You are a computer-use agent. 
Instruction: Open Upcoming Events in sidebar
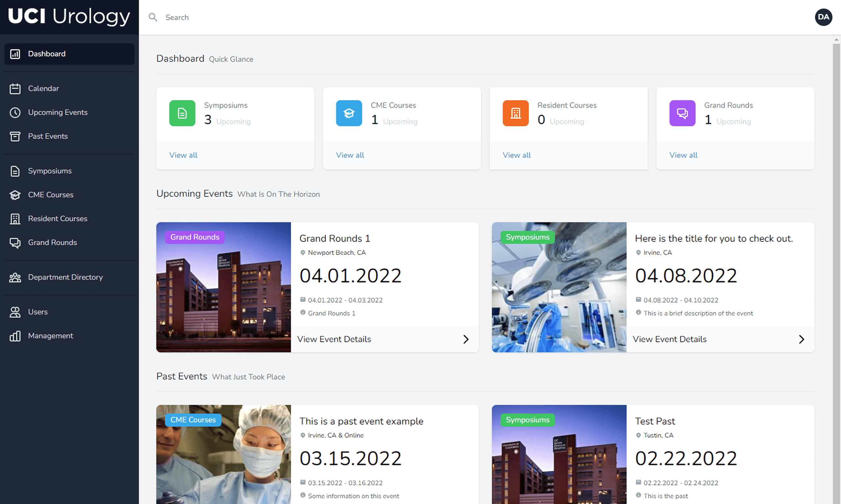(x=57, y=113)
